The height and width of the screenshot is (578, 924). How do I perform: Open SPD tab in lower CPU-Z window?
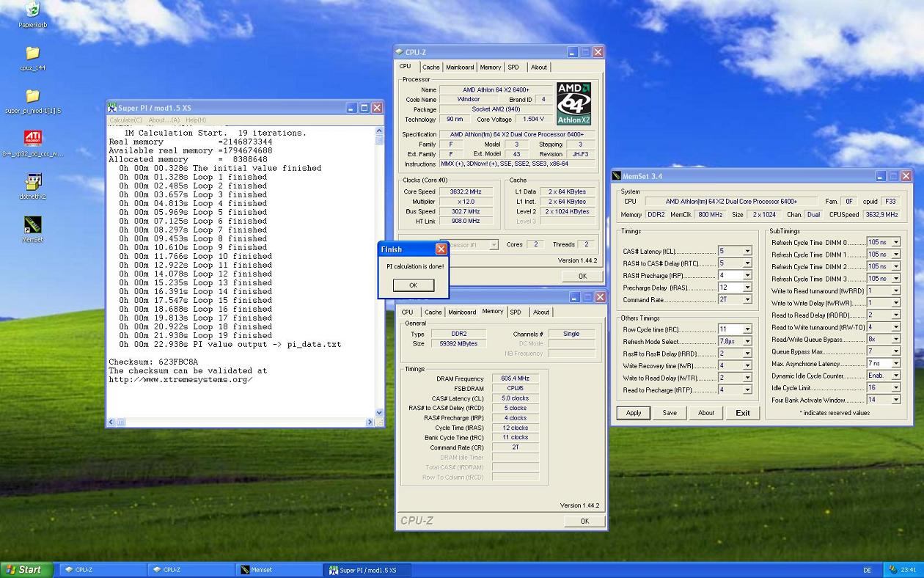click(x=516, y=312)
